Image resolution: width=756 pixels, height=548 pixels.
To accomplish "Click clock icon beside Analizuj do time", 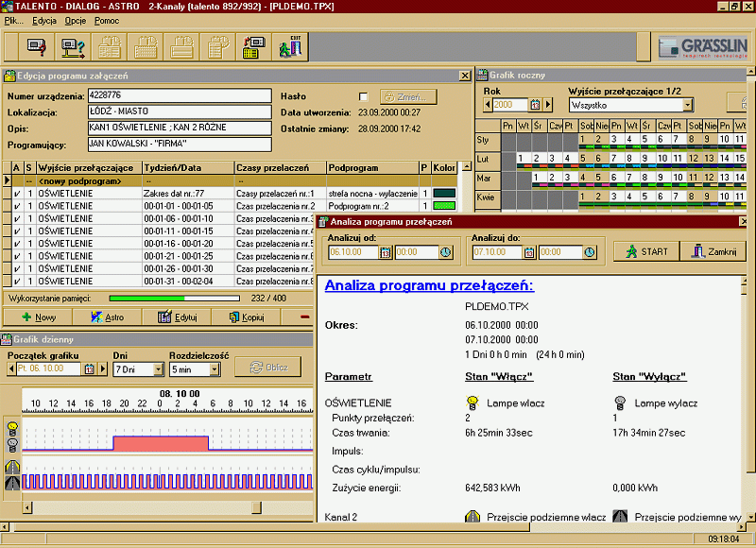I will [x=590, y=252].
